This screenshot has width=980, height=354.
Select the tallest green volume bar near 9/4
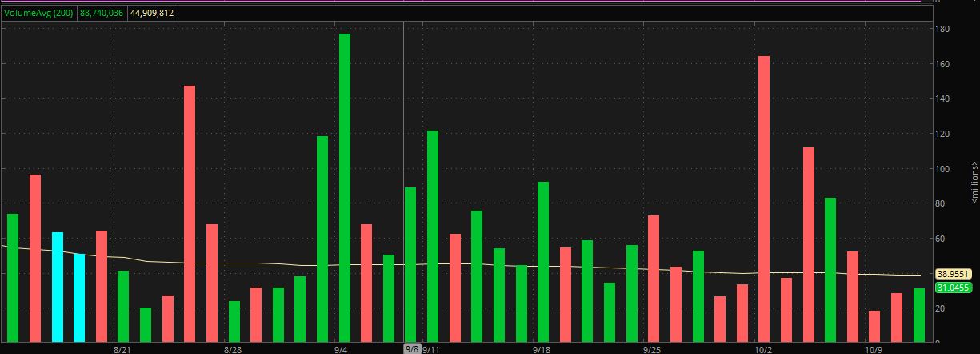345,188
